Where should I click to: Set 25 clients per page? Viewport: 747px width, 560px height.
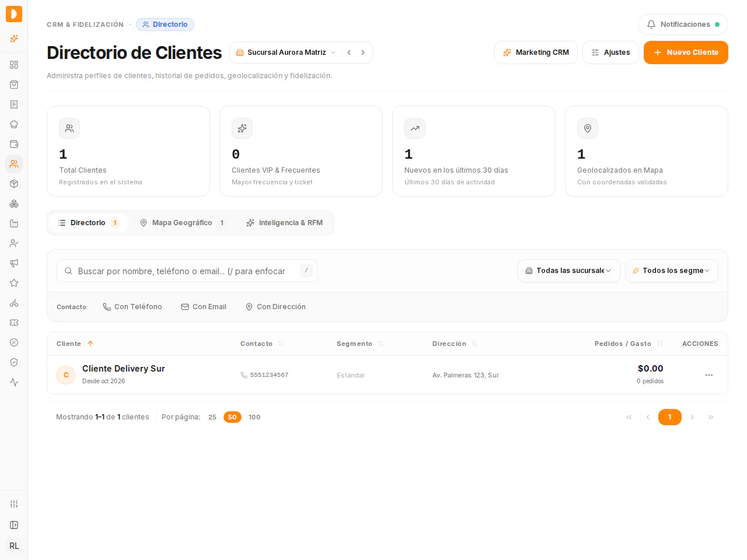212,417
